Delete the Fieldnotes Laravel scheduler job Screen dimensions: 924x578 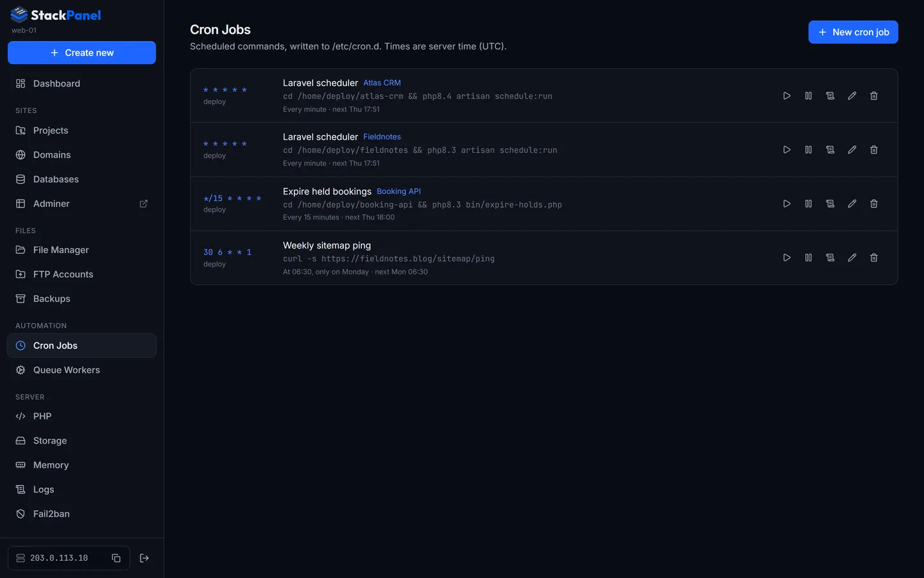(874, 150)
